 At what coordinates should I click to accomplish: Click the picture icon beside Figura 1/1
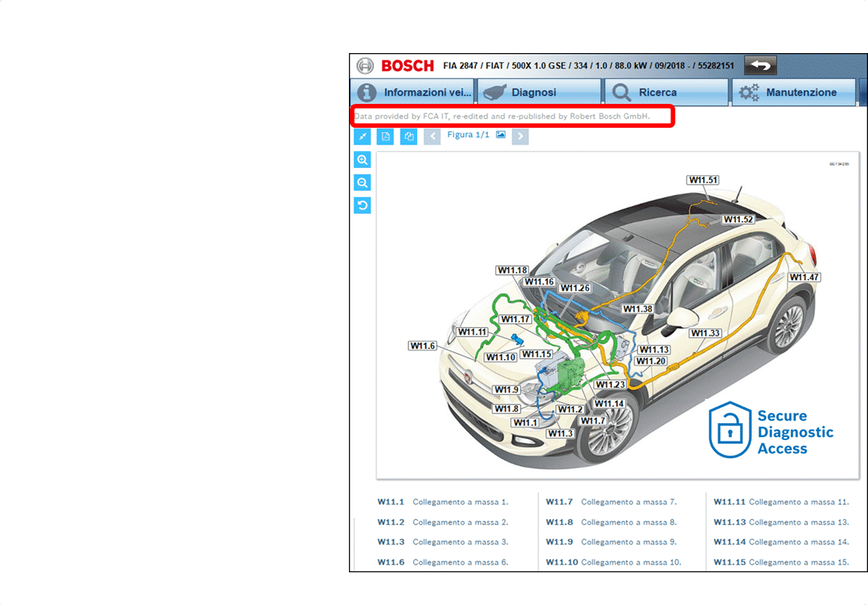click(x=501, y=135)
